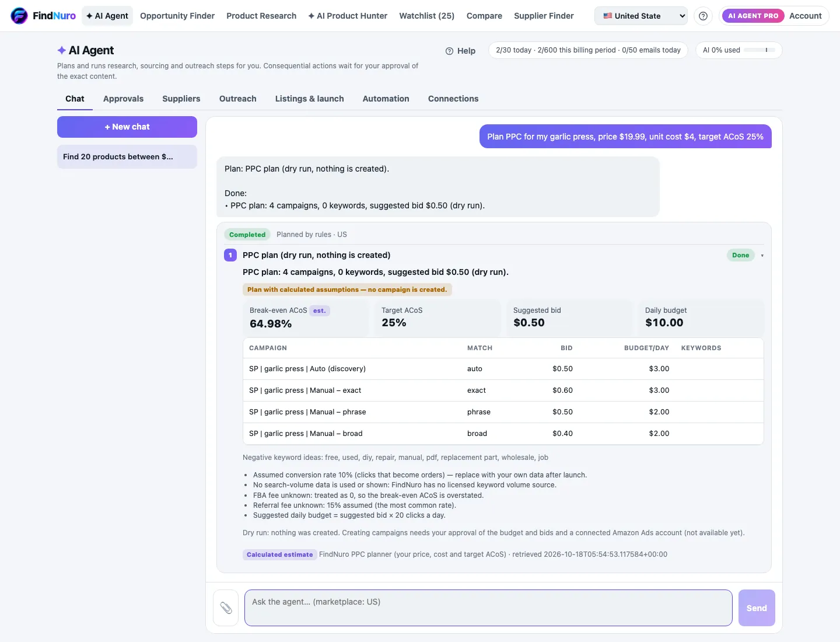Click the BUDGET/DAY column header
The height and width of the screenshot is (642, 840).
tap(646, 348)
